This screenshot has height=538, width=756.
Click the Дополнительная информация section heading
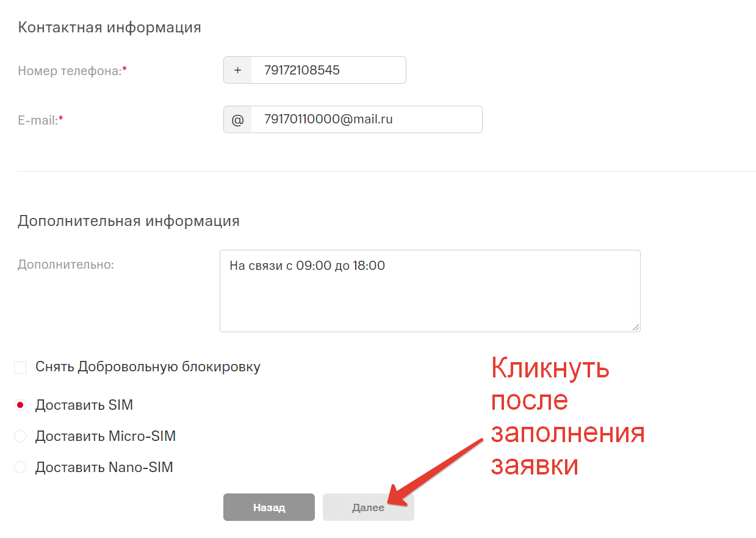click(x=128, y=220)
